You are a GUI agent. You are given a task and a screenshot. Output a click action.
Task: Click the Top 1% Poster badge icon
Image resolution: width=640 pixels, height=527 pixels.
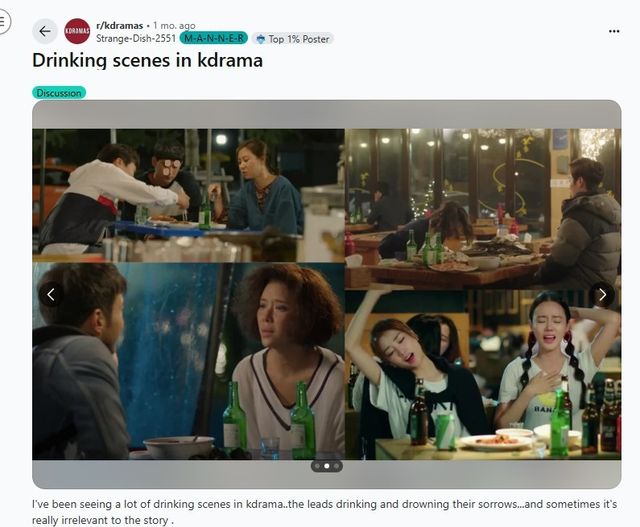click(x=260, y=39)
